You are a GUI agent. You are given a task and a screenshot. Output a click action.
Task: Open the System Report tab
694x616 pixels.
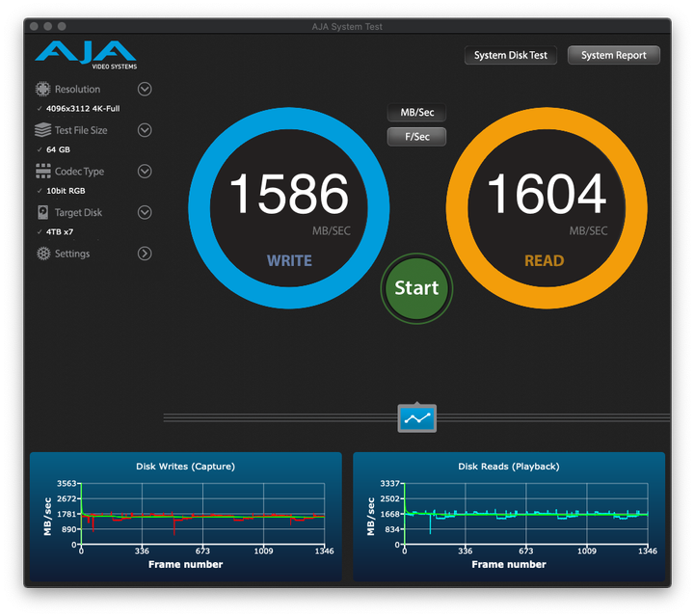[x=613, y=55]
